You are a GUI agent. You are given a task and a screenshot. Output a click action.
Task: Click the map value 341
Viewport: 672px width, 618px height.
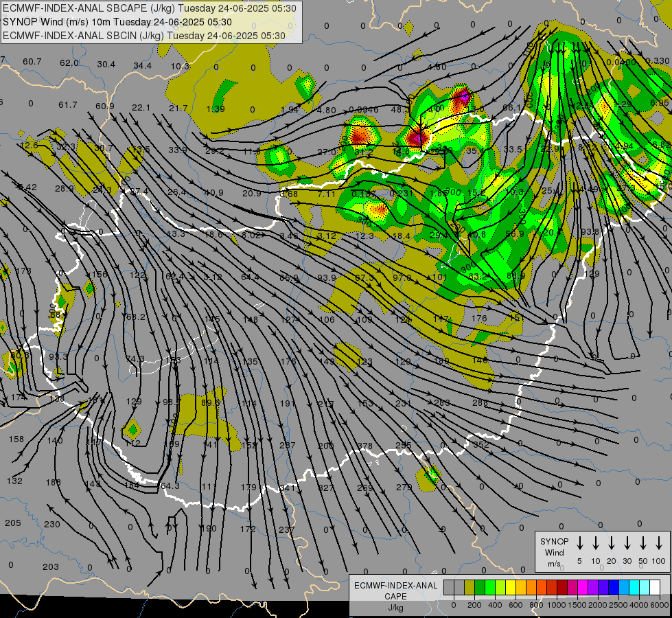(287, 488)
